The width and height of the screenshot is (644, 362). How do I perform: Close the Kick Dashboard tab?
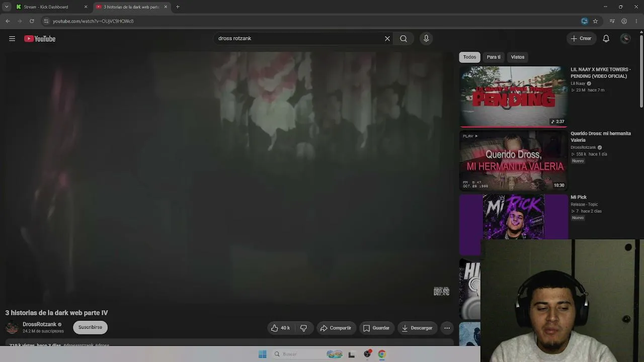coord(86,7)
